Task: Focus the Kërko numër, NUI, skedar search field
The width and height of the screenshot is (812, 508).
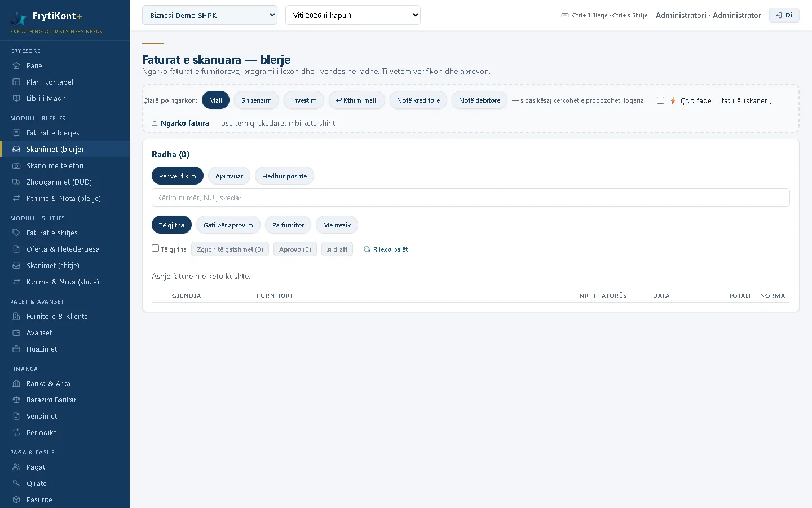Action: tap(471, 198)
